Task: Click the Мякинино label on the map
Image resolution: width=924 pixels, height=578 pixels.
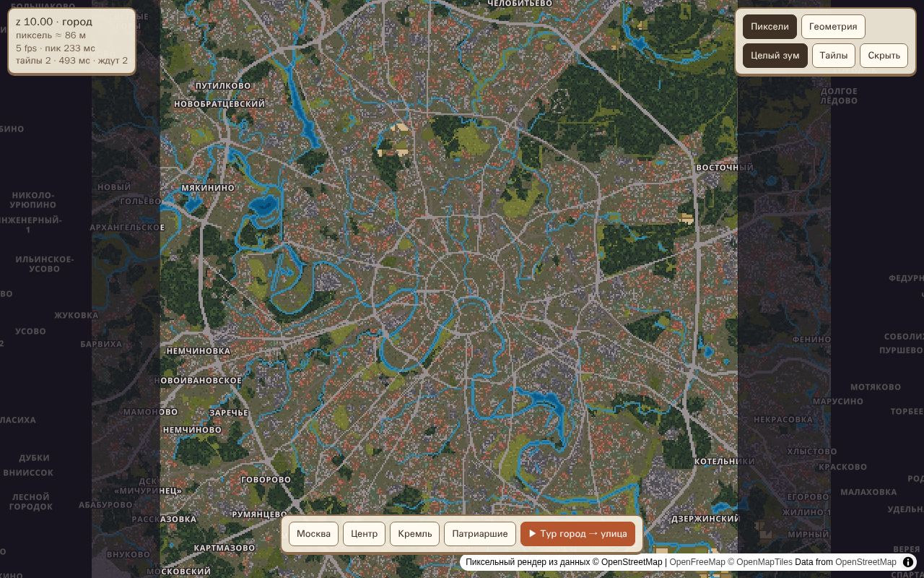Action: click(x=208, y=188)
